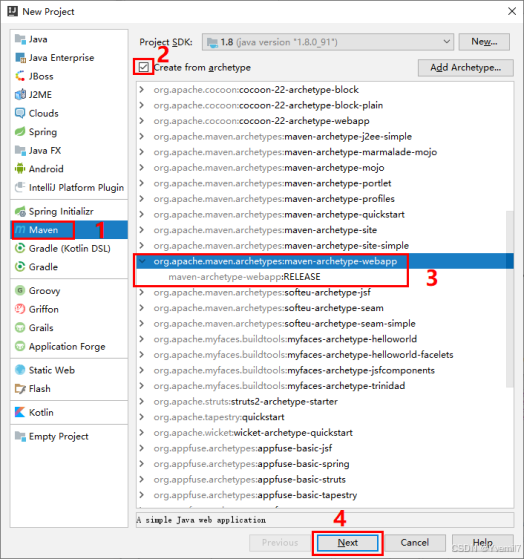The image size is (525, 560).
Task: Click the Previous button
Action: [280, 543]
